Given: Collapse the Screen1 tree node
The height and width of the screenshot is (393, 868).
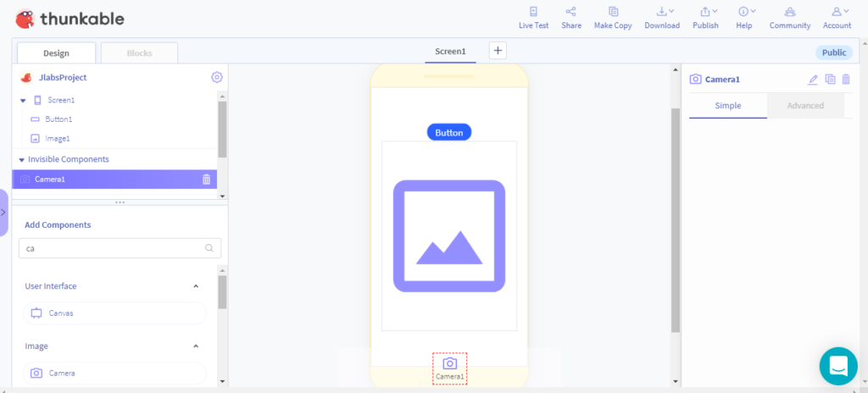Looking at the screenshot, I should [x=23, y=101].
